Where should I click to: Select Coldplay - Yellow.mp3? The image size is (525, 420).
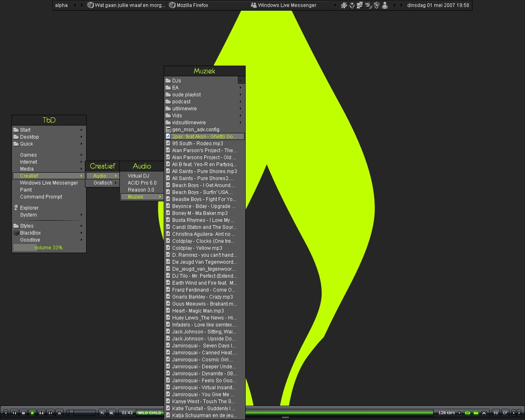205,248
